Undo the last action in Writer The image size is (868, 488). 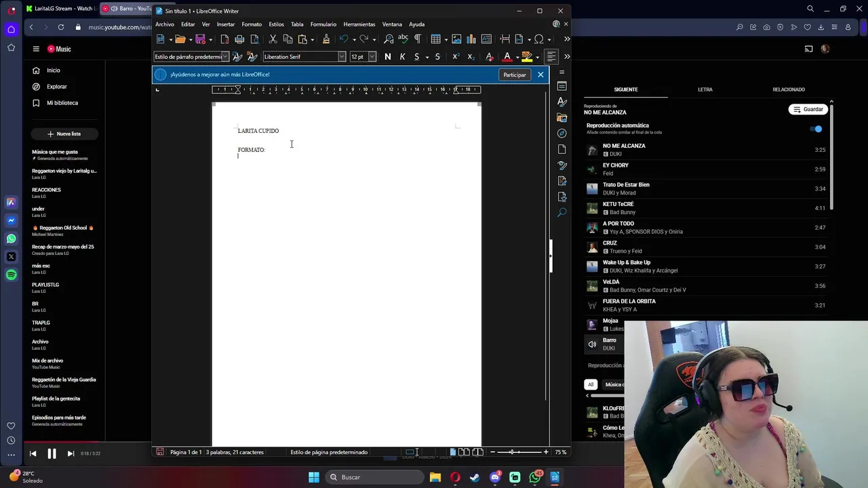point(344,39)
